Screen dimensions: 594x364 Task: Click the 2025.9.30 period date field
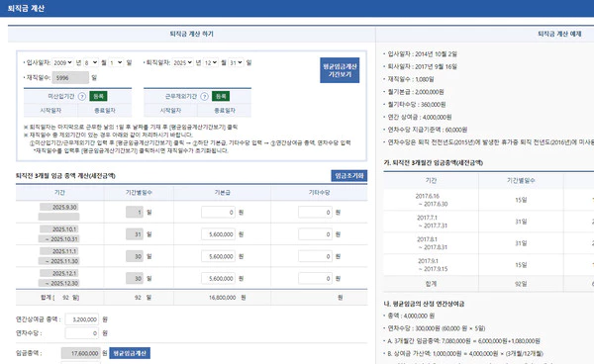59,208
